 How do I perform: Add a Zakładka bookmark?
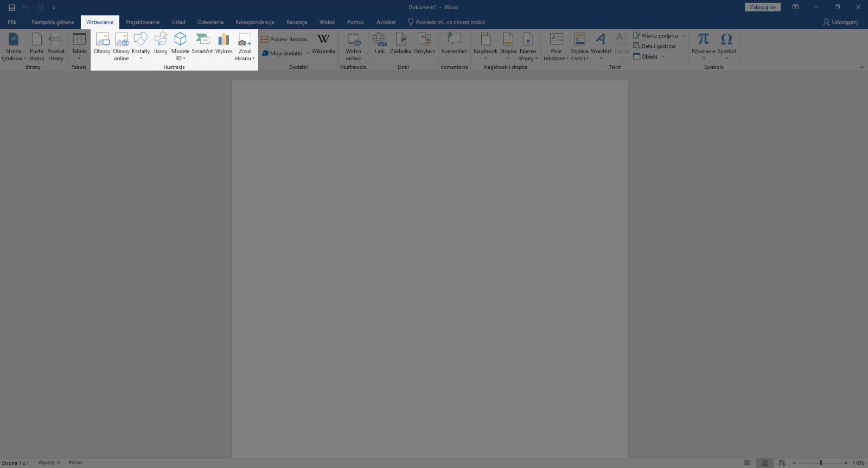coord(401,43)
